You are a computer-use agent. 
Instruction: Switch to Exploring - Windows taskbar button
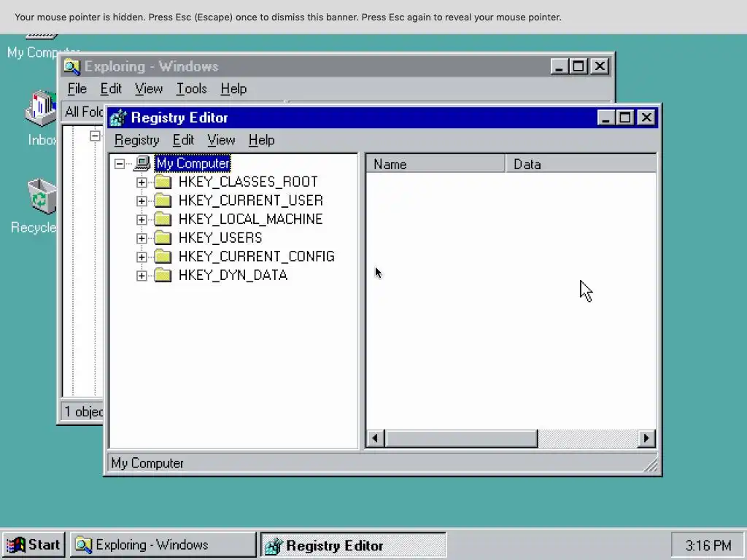pyautogui.click(x=163, y=545)
